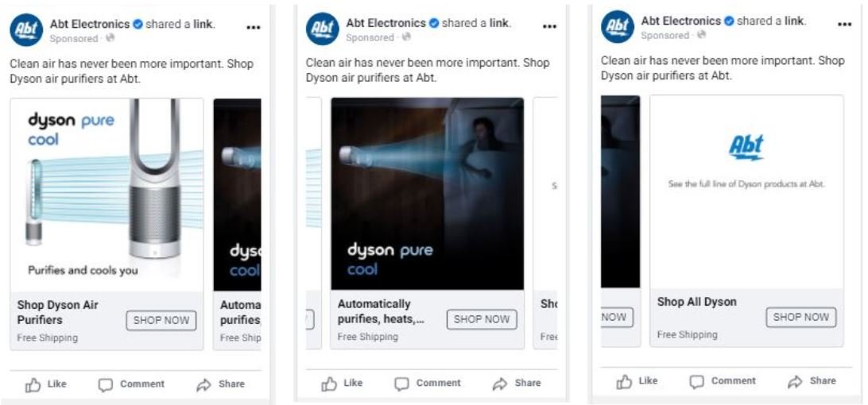Comment on the middle Abt Electronics post

427,384
